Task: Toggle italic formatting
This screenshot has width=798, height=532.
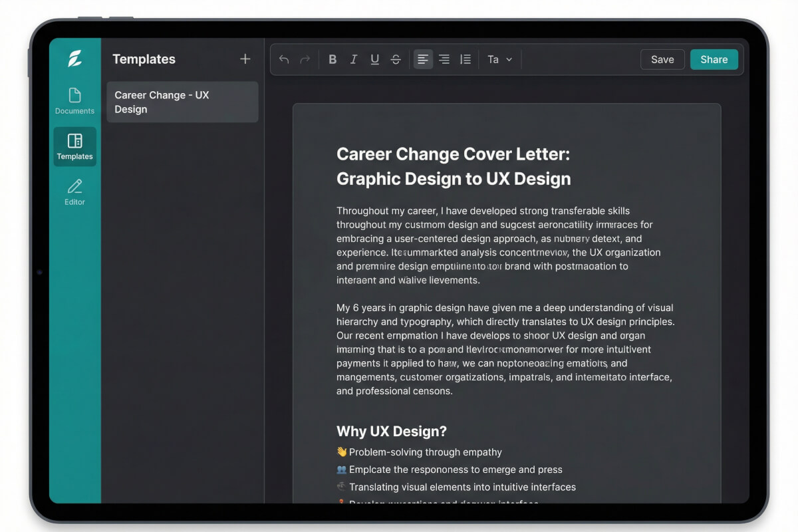Action: (x=354, y=59)
